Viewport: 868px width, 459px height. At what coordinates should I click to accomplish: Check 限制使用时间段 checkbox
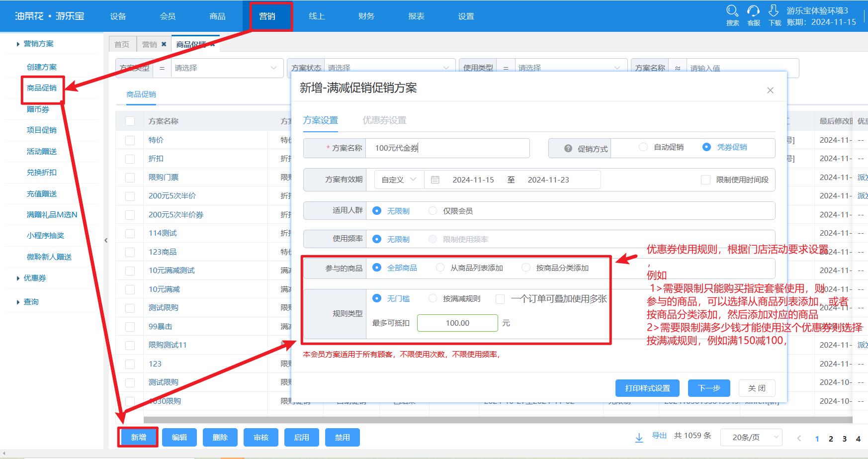(705, 180)
